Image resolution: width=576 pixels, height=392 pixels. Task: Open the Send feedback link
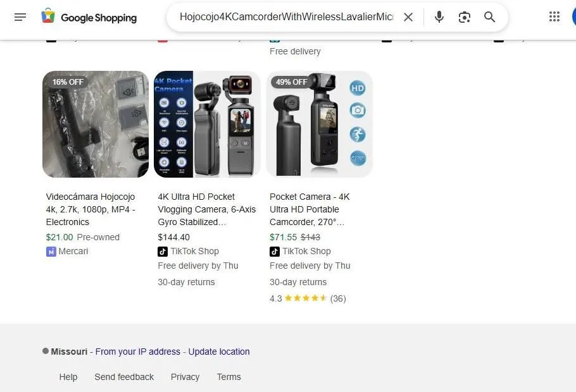click(x=124, y=377)
